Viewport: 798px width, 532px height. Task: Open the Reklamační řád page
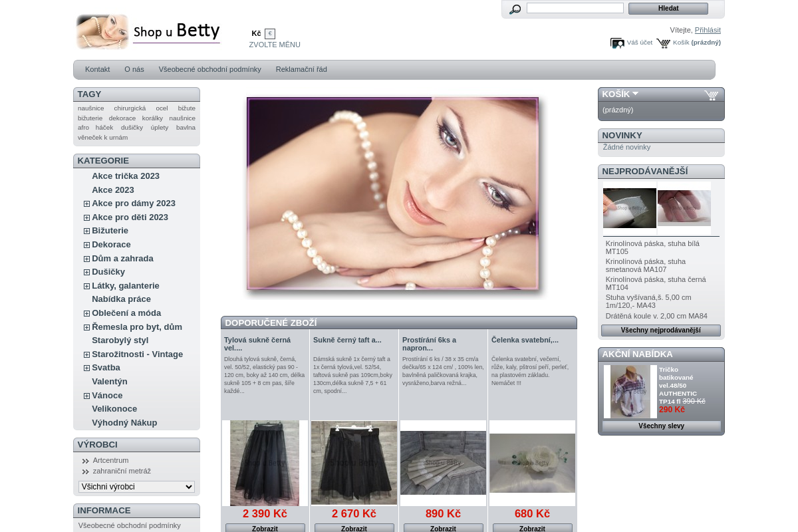(x=301, y=69)
